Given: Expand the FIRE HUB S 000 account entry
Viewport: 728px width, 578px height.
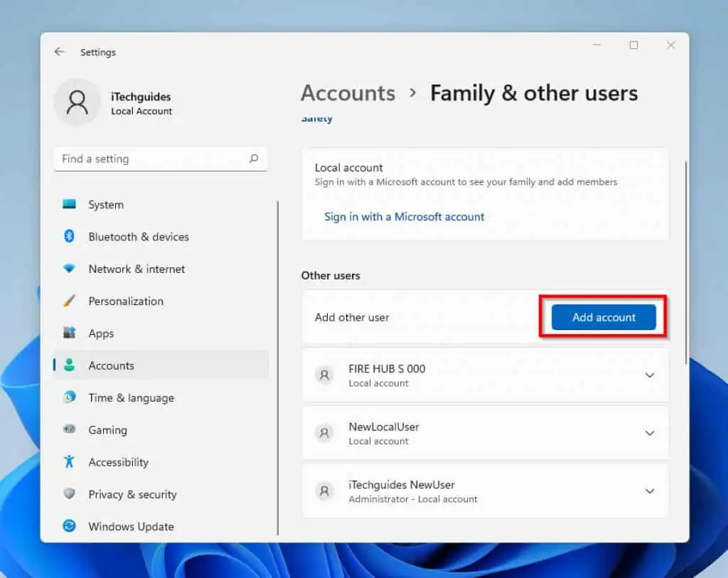Looking at the screenshot, I should pyautogui.click(x=649, y=375).
